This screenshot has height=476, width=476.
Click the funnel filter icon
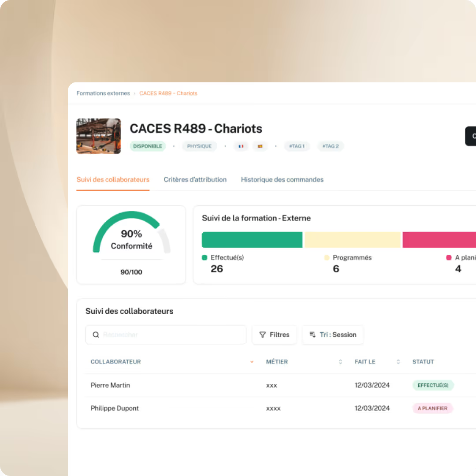263,335
